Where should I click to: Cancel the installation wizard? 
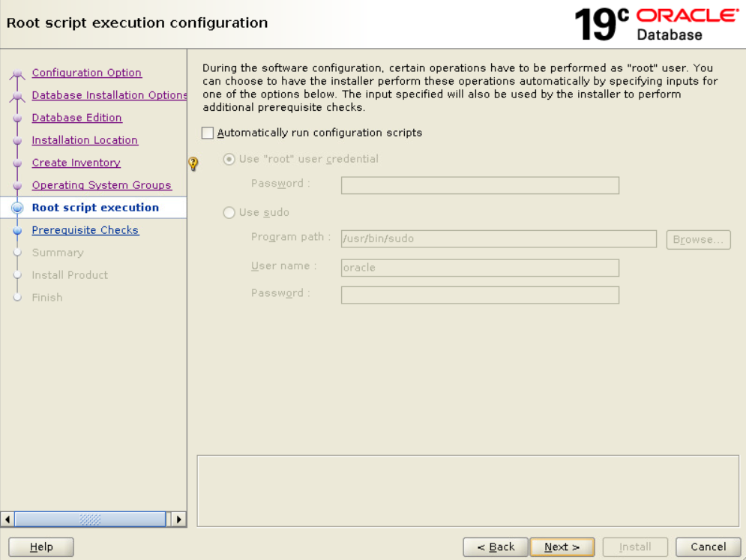click(x=708, y=547)
